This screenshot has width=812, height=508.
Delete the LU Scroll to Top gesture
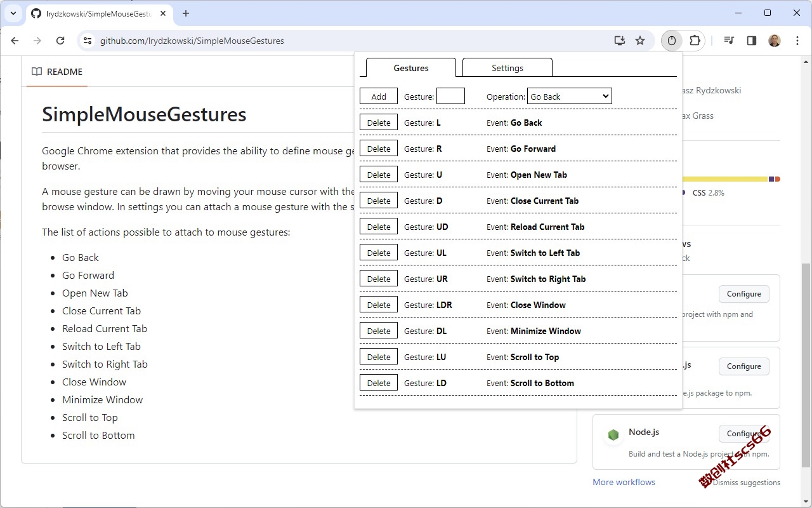tap(379, 357)
